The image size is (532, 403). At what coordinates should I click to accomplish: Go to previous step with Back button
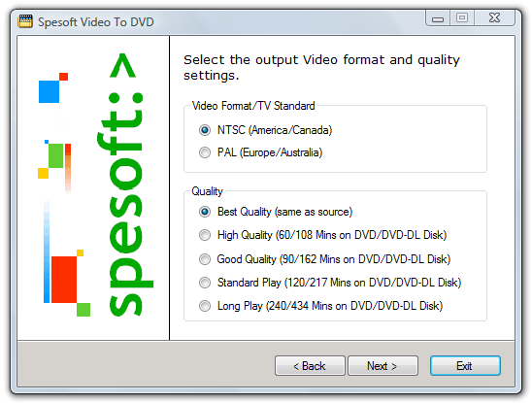coord(310,366)
